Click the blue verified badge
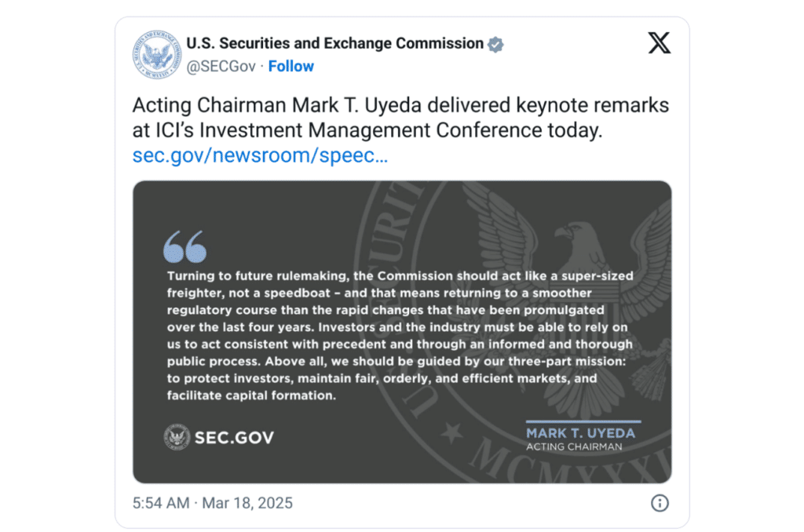 [495, 44]
